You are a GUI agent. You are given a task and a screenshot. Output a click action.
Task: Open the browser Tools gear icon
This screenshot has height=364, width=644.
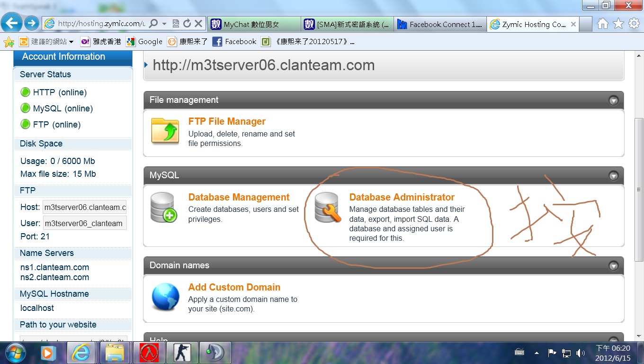(x=634, y=24)
